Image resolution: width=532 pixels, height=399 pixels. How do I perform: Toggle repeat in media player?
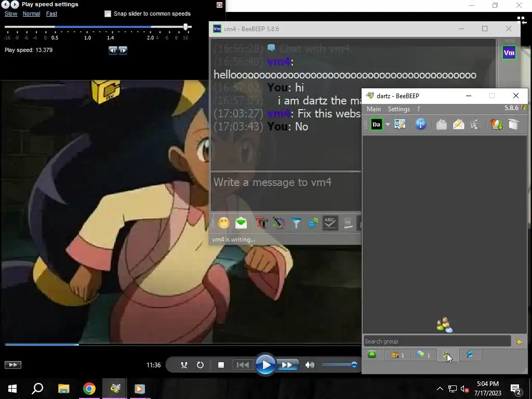coord(200,365)
